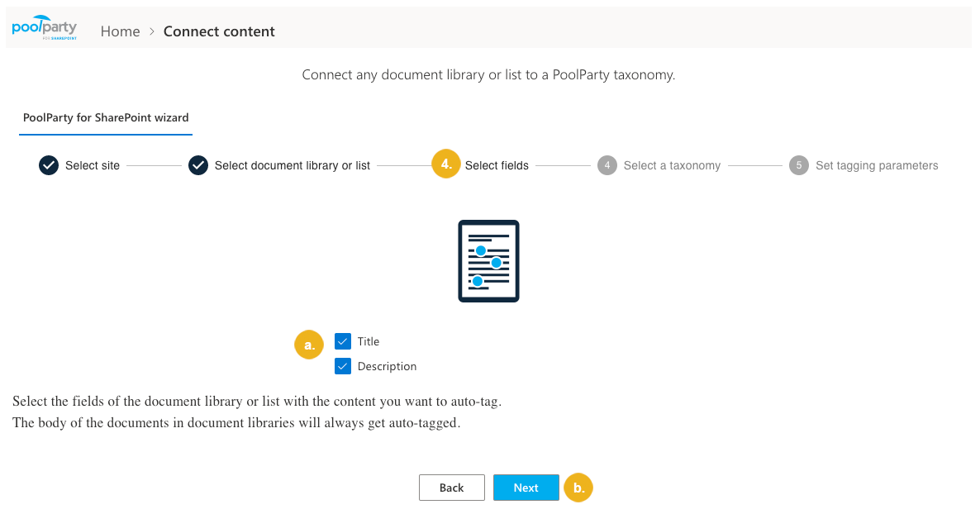Screen dimensions: 980x514
Task: Click the step 5 circle icon
Action: (799, 165)
